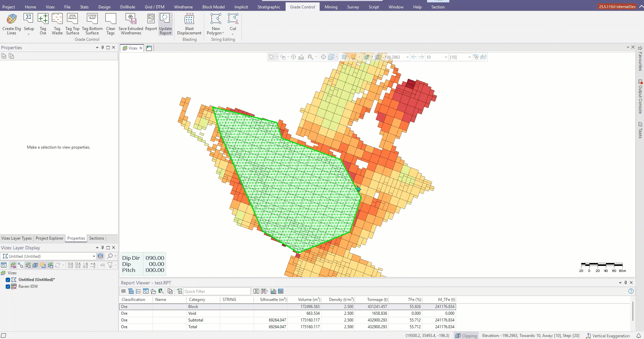Choose the Tag Bottom Surface tool
Screen dimensions: 644x339
92,24
